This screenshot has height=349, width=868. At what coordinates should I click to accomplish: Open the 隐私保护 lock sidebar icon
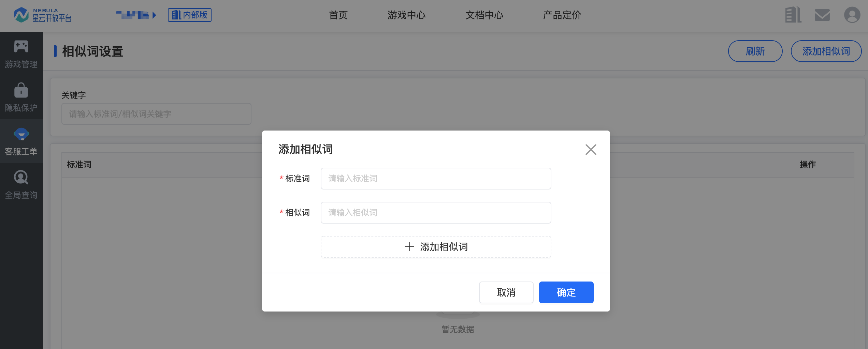(x=21, y=90)
